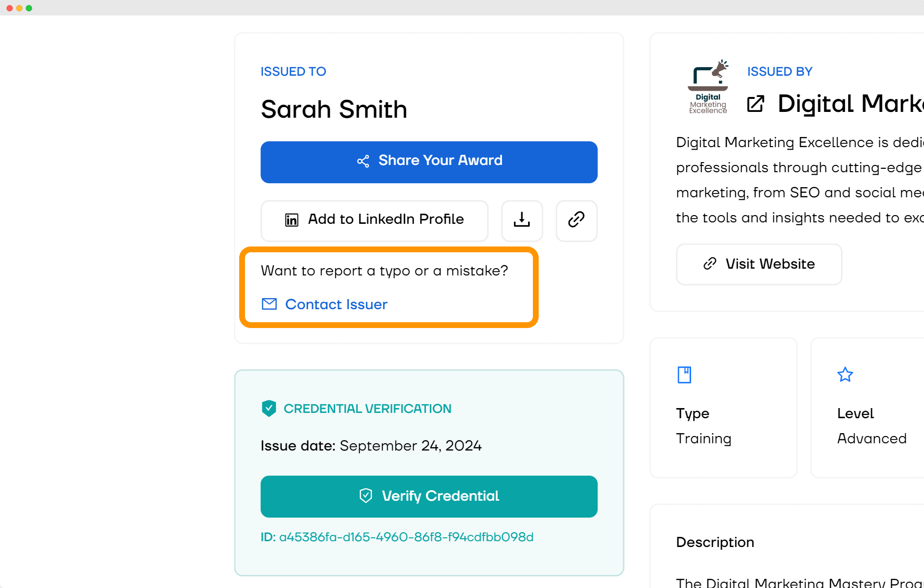Viewport: 924px width, 588px height.
Task: Click the ISSUED TO label
Action: click(x=293, y=71)
